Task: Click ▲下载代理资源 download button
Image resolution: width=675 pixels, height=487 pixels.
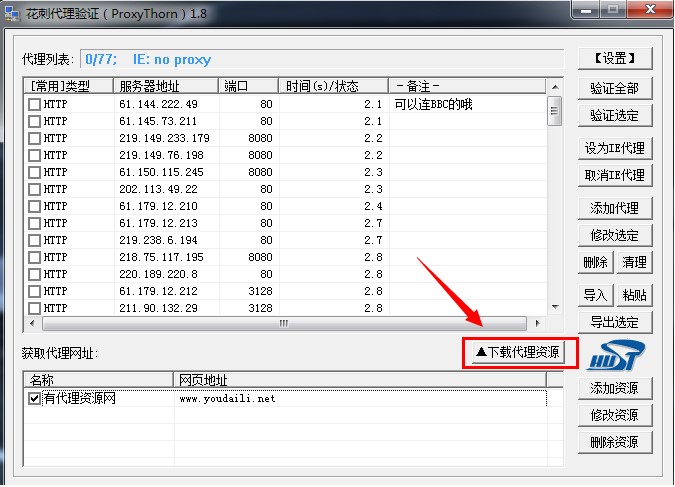Action: point(518,353)
